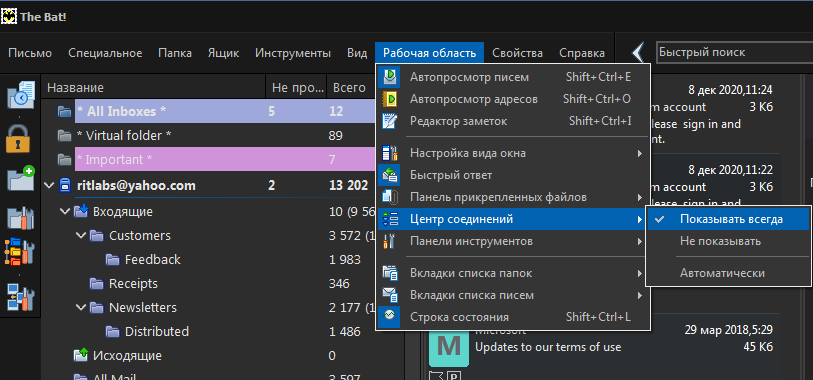This screenshot has height=380, width=813.
Task: Click the Быстрый поиск search field
Action: [x=734, y=52]
